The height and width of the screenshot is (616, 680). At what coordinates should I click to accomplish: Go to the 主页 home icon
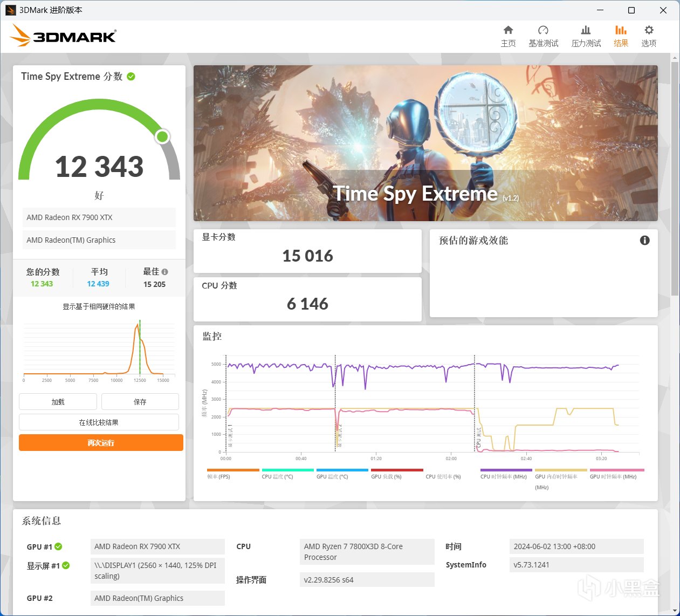[508, 30]
